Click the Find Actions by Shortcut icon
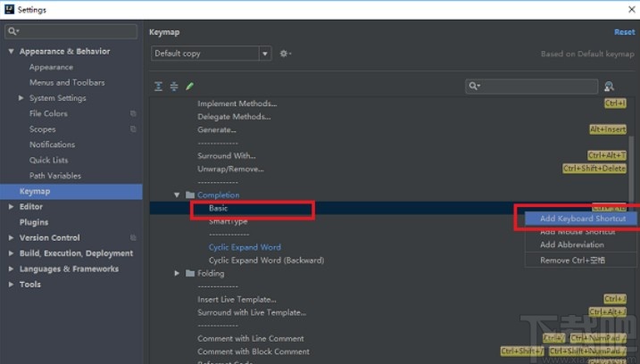Screen dimensions: 640x364 click(x=609, y=87)
